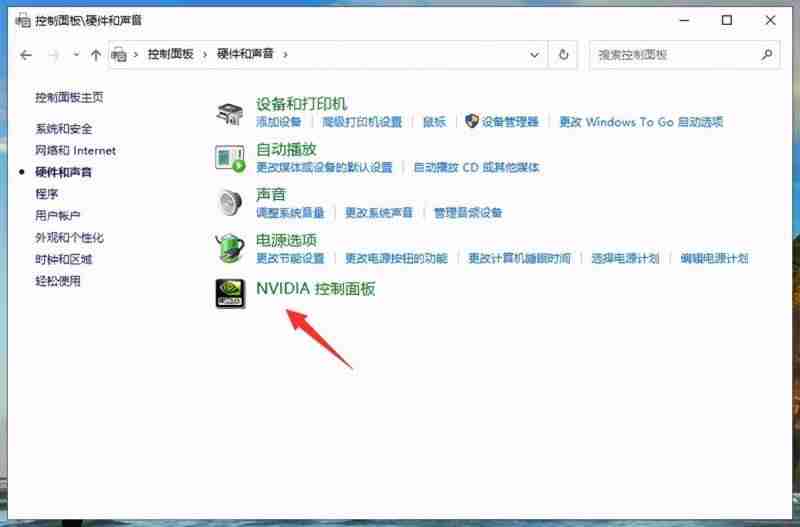
Task: Open 自动播放 heading
Action: 286,149
